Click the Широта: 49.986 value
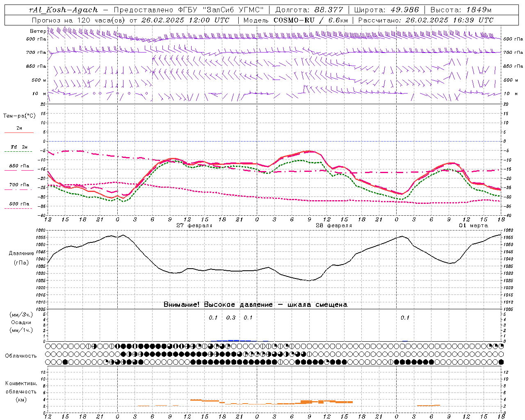Screen dimensions: 525x420 (386, 10)
